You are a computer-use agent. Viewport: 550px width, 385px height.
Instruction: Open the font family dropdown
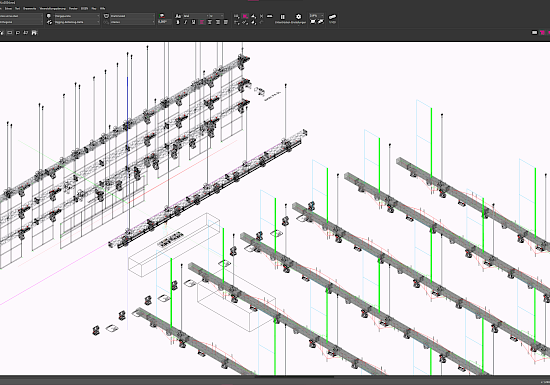pos(196,16)
